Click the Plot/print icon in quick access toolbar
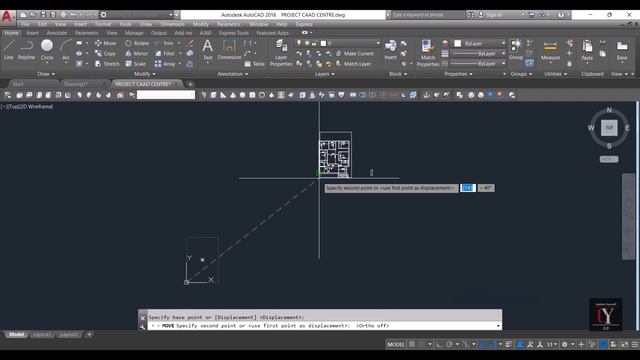640x360 pixels. [63, 15]
